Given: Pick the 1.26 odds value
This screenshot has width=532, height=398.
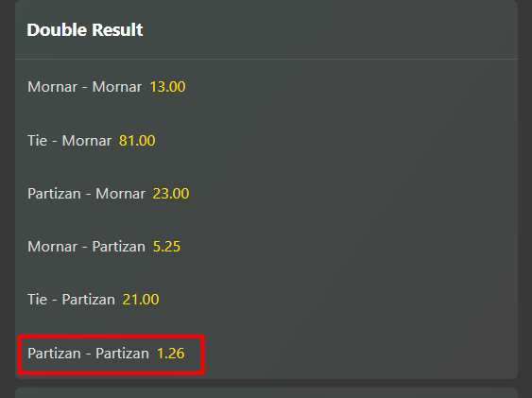Looking at the screenshot, I should coord(171,354).
